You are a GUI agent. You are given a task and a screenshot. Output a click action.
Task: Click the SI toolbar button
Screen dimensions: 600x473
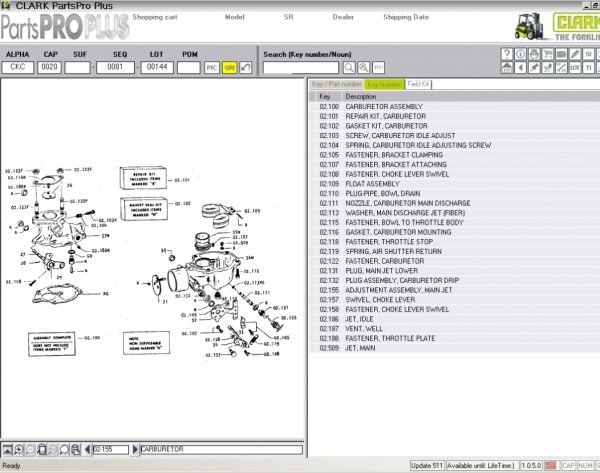coord(589,54)
